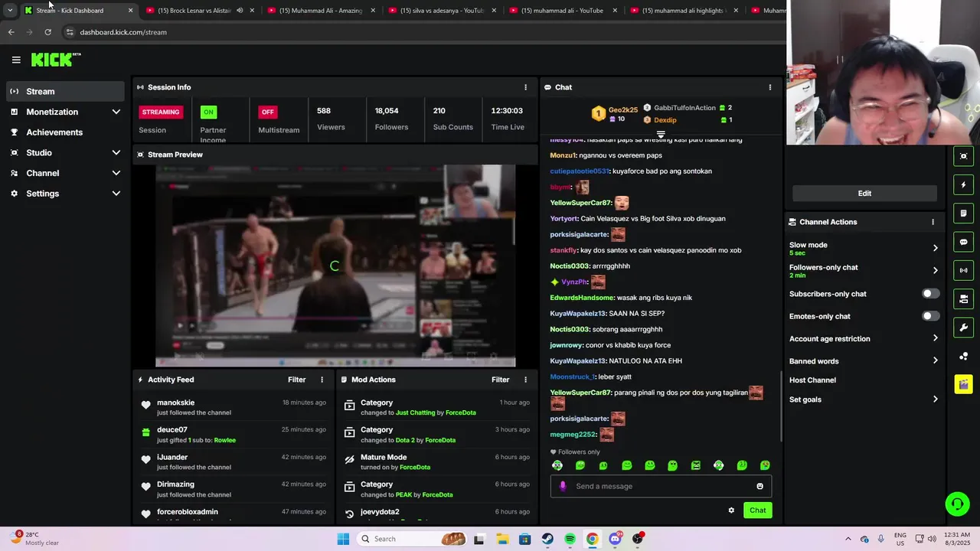Switch to Muhammad Ali - Amazing browser tab
Image resolution: width=980 pixels, height=551 pixels.
click(322, 11)
